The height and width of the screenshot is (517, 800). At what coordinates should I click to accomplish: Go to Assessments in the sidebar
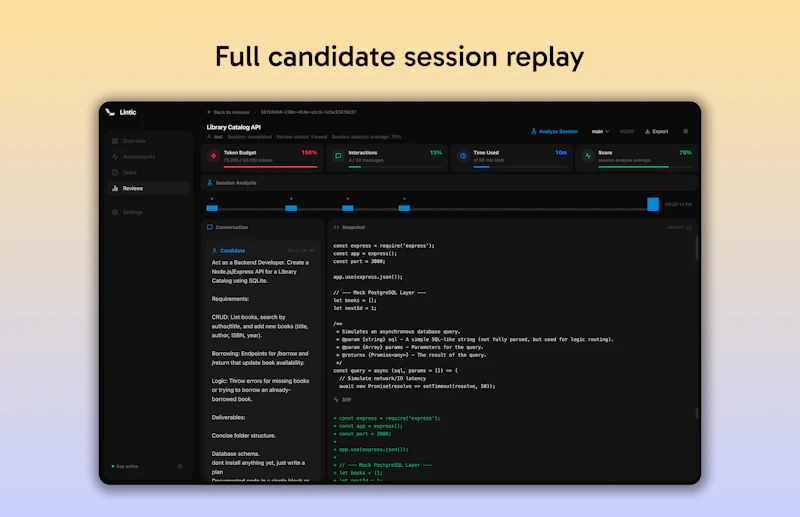pyautogui.click(x=149, y=157)
